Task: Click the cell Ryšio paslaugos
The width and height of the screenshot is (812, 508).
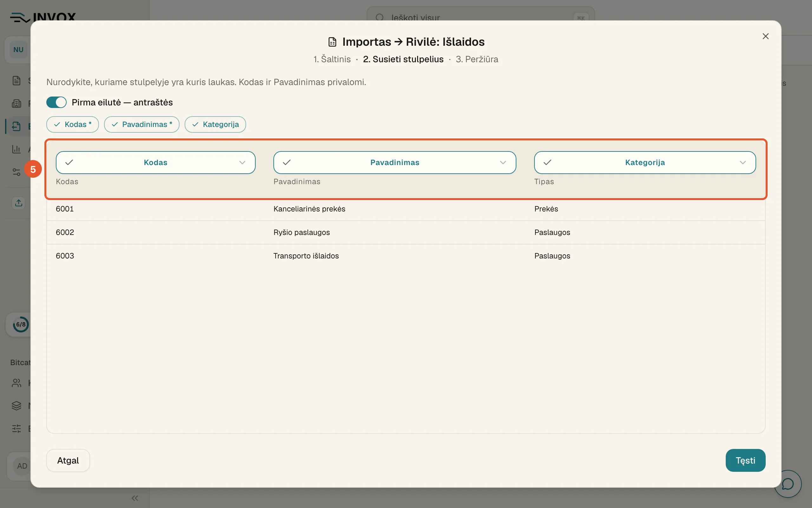Action: [302, 232]
